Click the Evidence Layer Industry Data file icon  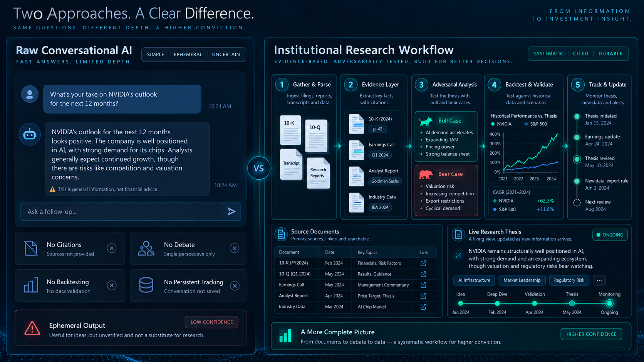pos(356,202)
